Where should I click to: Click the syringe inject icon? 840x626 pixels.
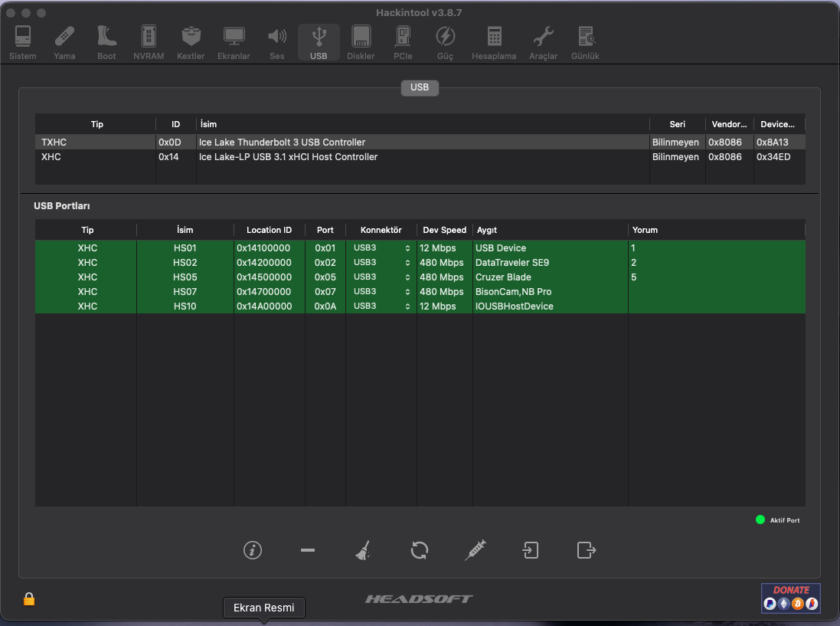476,550
